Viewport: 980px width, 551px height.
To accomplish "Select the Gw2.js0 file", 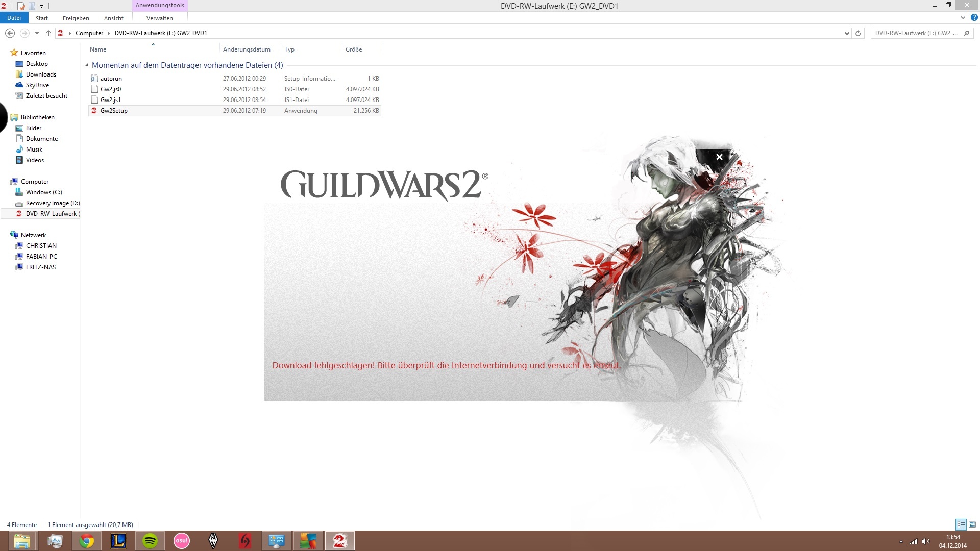I will pos(235,89).
